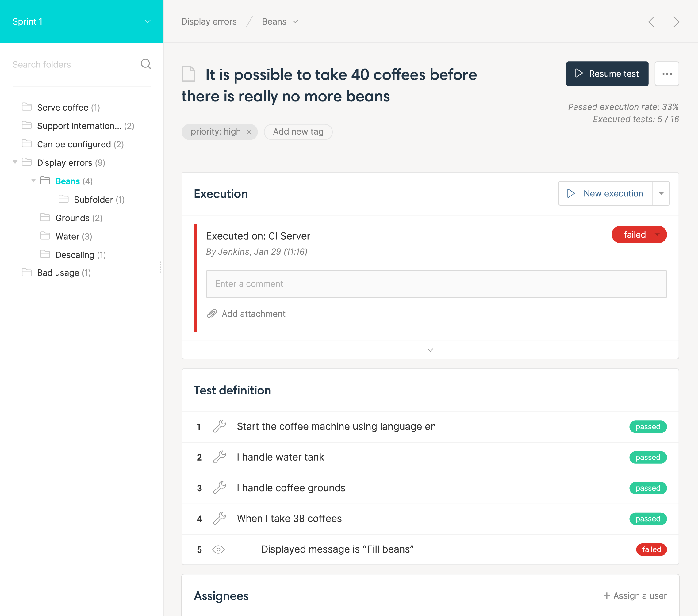
Task: Click the paperclip attachment icon
Action: tap(212, 314)
